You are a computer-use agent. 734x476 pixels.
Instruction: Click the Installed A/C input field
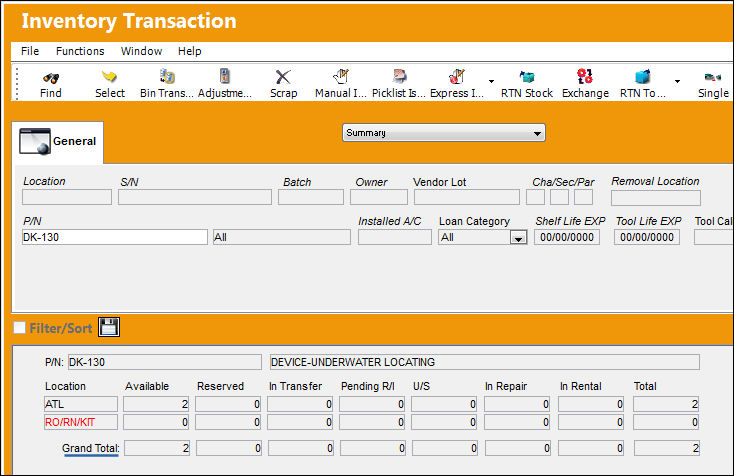395,237
